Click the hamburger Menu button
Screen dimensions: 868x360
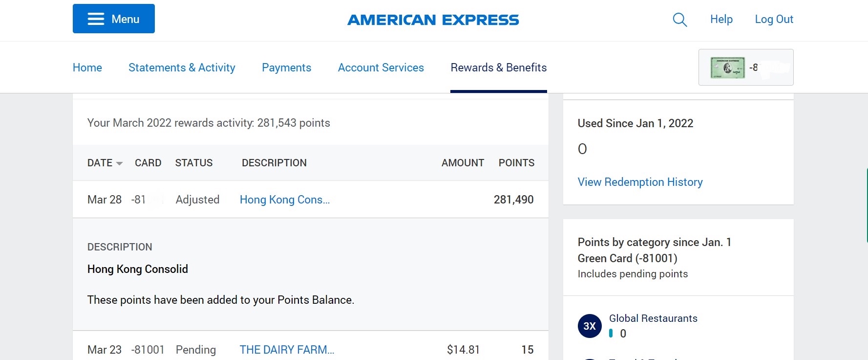pyautogui.click(x=114, y=19)
